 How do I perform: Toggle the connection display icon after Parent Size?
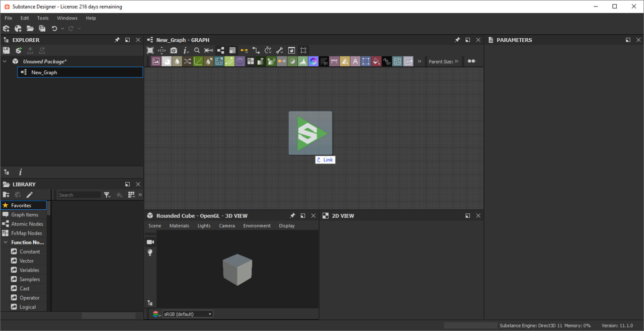tap(471, 61)
